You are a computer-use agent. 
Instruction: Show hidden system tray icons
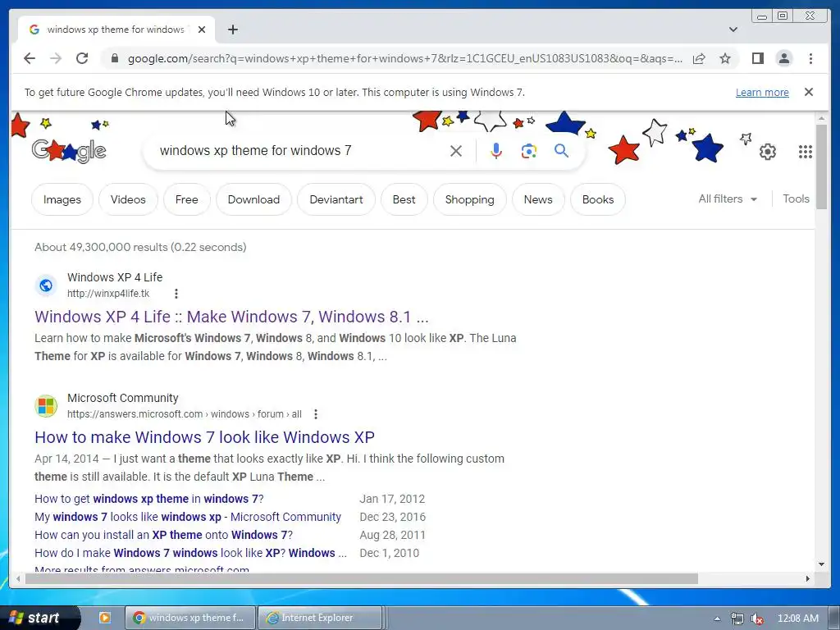point(717,619)
